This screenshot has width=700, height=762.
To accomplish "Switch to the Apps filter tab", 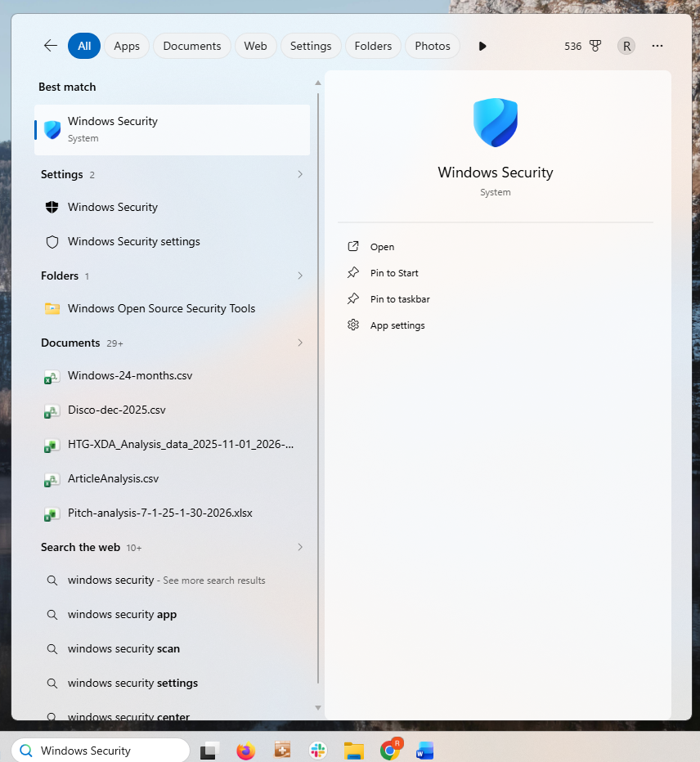I will pos(127,46).
